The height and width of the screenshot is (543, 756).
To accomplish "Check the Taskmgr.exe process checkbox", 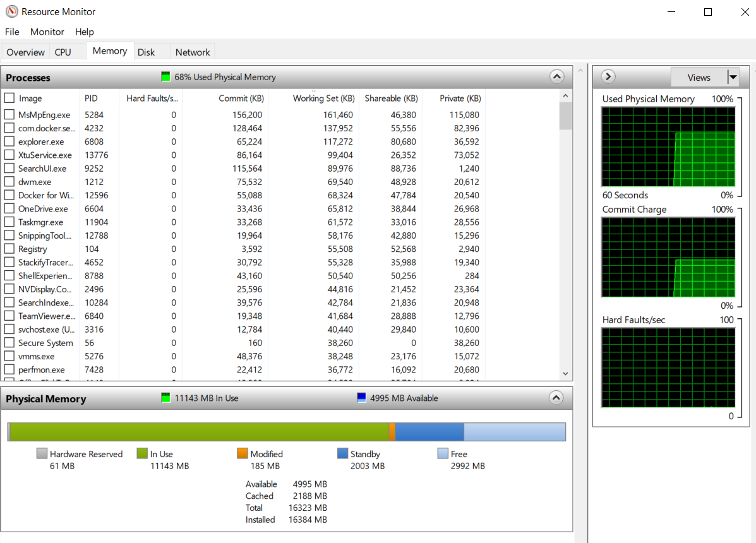I will [9, 222].
